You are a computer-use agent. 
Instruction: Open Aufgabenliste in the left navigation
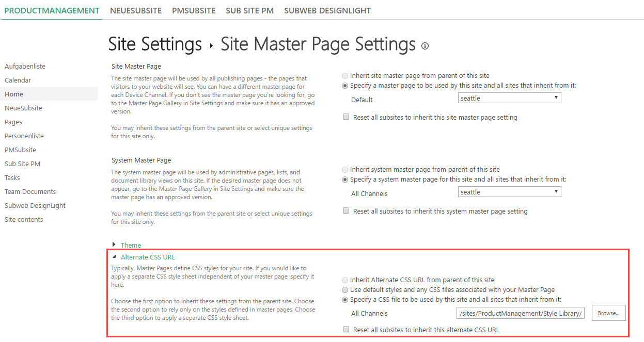pos(25,67)
